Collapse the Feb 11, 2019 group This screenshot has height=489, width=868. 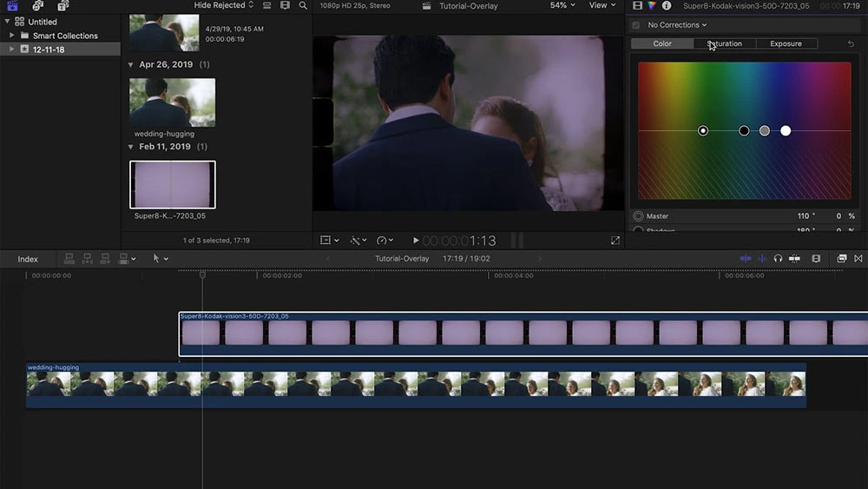[x=131, y=147]
